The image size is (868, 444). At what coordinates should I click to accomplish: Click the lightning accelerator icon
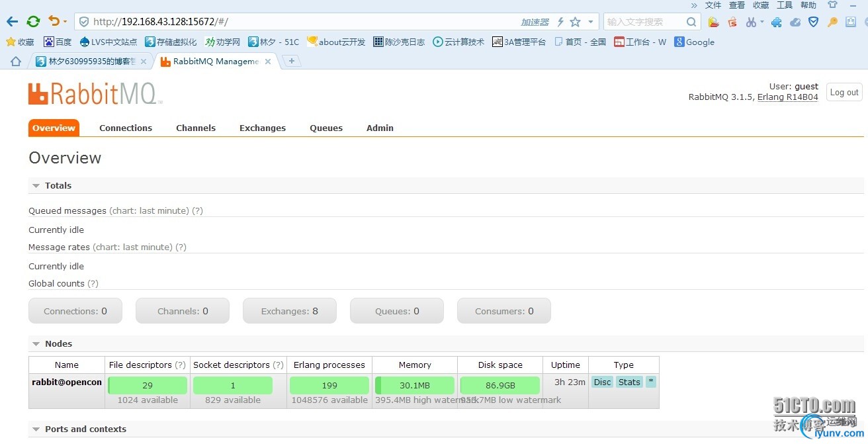(x=560, y=22)
